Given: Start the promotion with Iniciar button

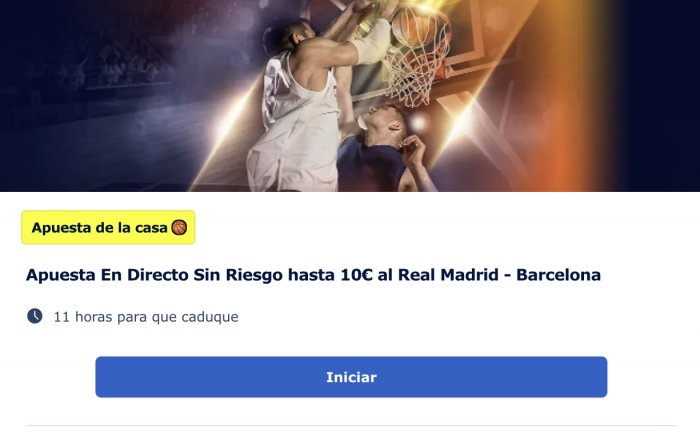Looking at the screenshot, I should tap(351, 377).
